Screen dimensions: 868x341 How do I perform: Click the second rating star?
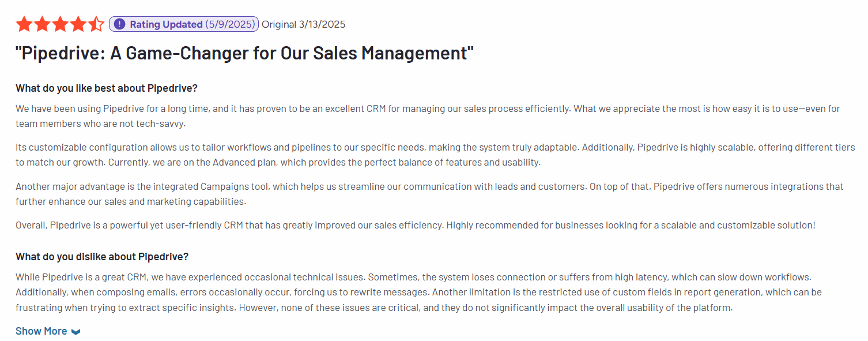point(42,24)
